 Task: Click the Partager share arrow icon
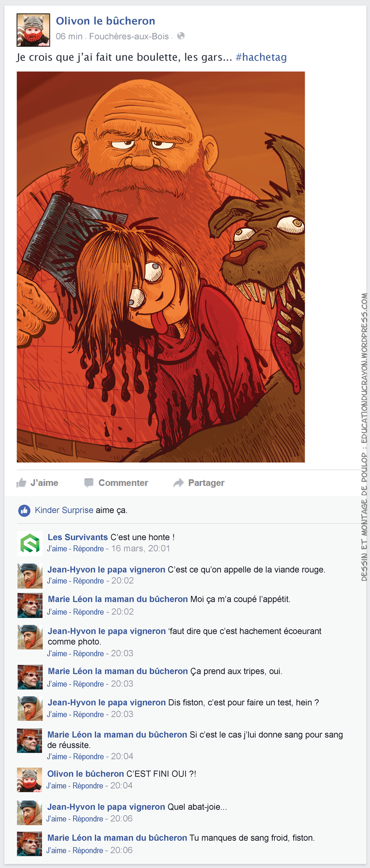[x=179, y=483]
